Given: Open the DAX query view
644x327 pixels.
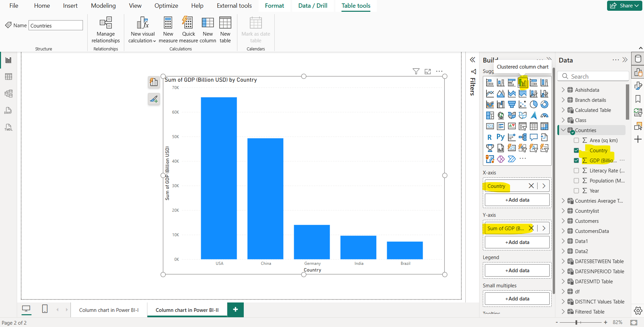Looking at the screenshot, I should point(8,110).
